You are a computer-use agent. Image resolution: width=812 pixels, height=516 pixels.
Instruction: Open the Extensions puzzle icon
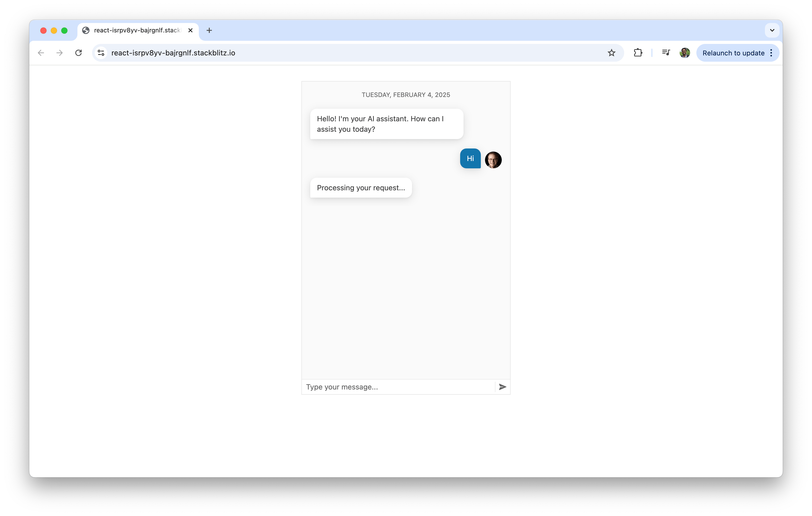coord(638,53)
